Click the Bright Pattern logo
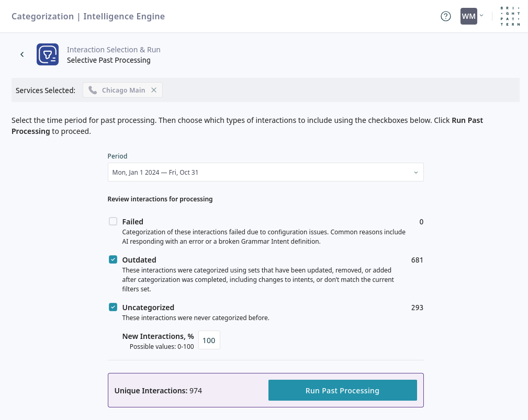This screenshot has height=420, width=528. click(510, 16)
